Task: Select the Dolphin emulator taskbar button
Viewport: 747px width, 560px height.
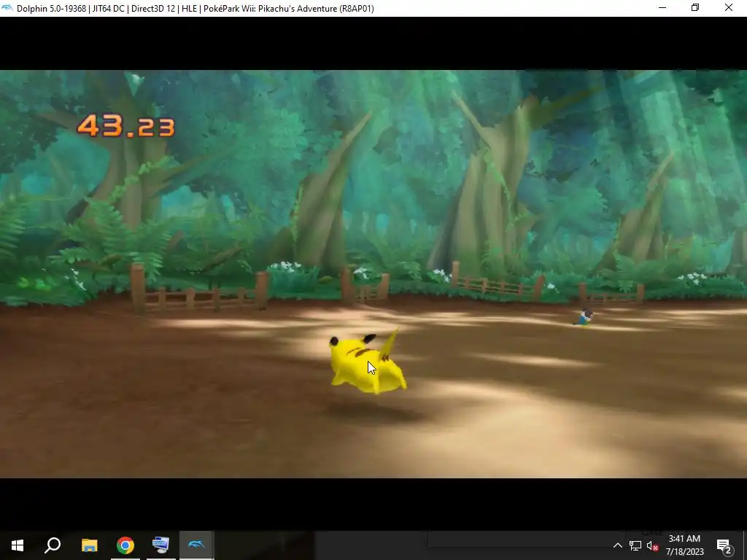Action: tap(196, 545)
